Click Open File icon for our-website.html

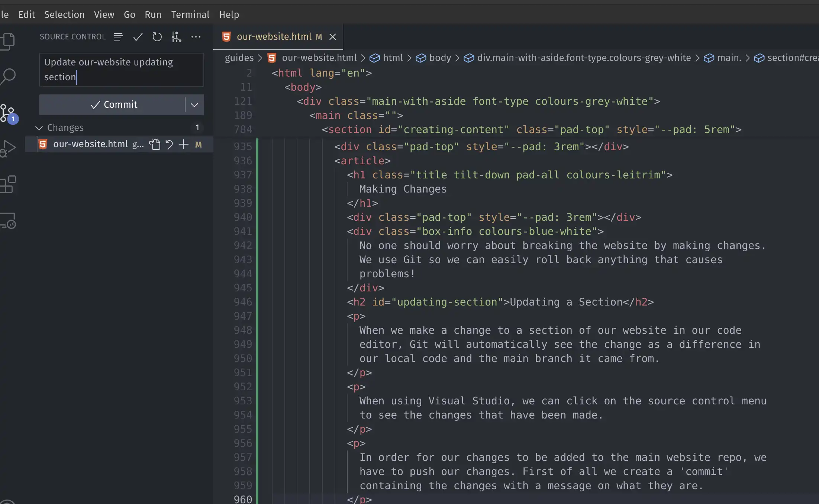(x=155, y=144)
